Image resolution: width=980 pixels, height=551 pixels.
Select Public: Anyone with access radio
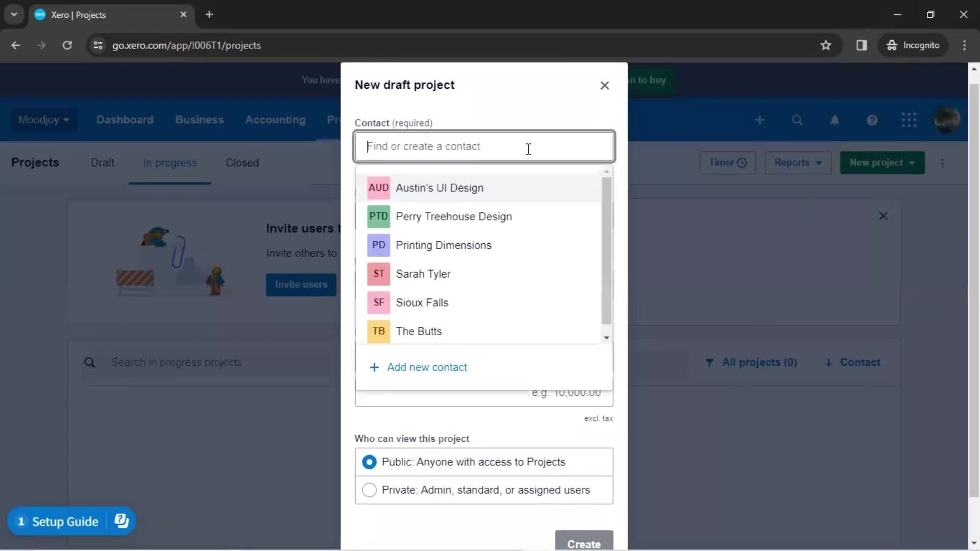369,462
